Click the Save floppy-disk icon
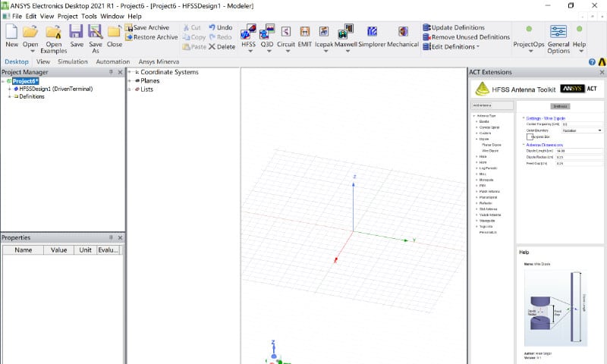The height and width of the screenshot is (364, 607). (x=77, y=32)
